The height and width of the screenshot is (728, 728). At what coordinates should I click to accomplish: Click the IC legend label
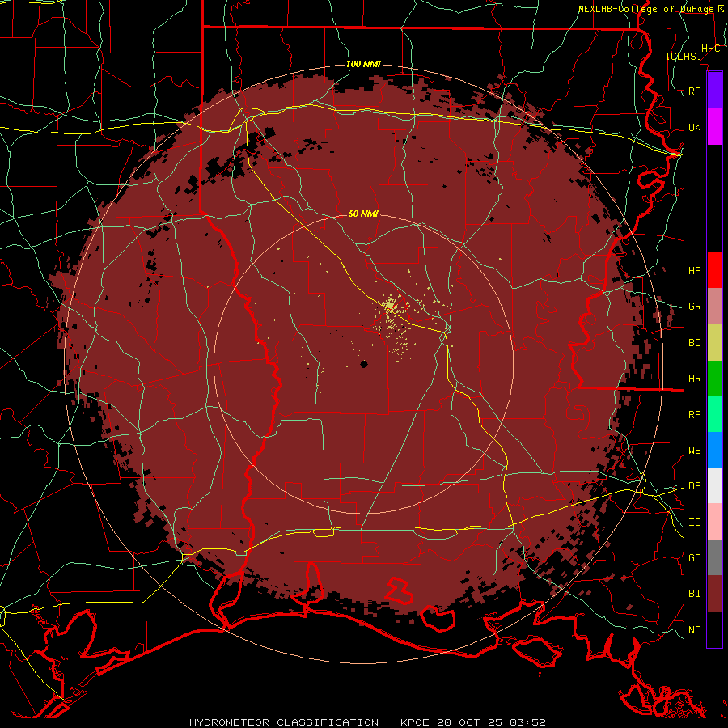695,523
